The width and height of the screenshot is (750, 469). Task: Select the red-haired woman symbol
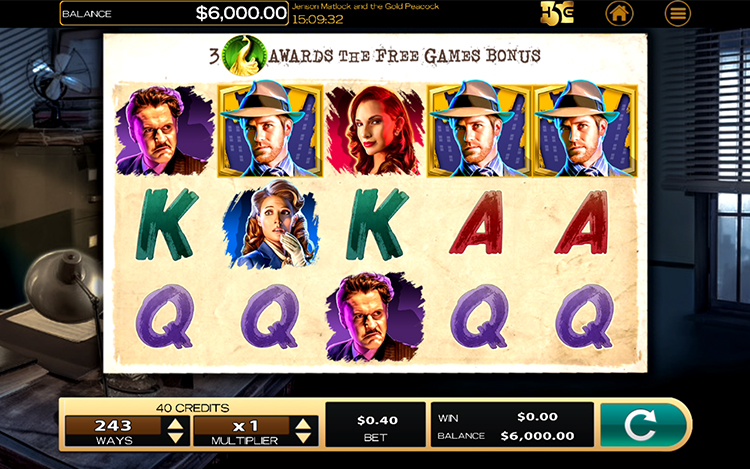pos(375,130)
